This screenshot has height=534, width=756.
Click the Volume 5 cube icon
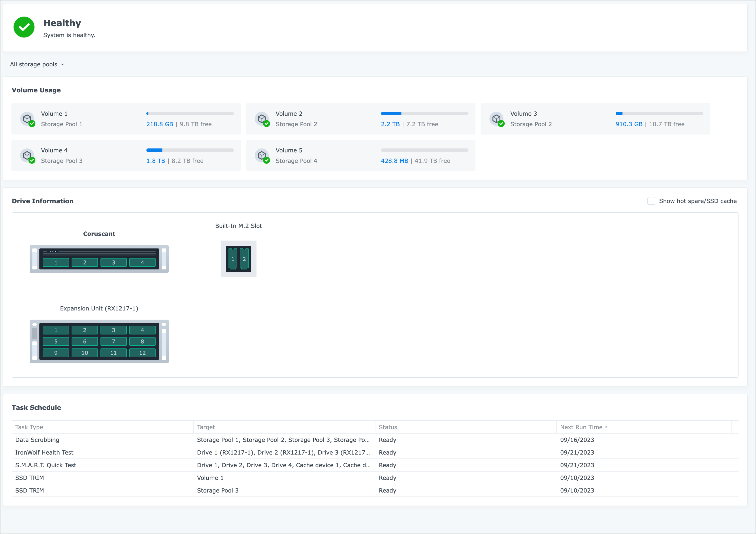[262, 156]
